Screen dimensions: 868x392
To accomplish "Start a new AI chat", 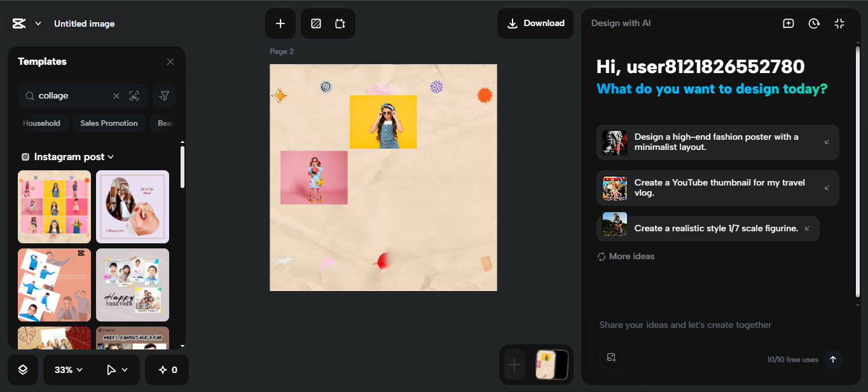I will tap(789, 24).
